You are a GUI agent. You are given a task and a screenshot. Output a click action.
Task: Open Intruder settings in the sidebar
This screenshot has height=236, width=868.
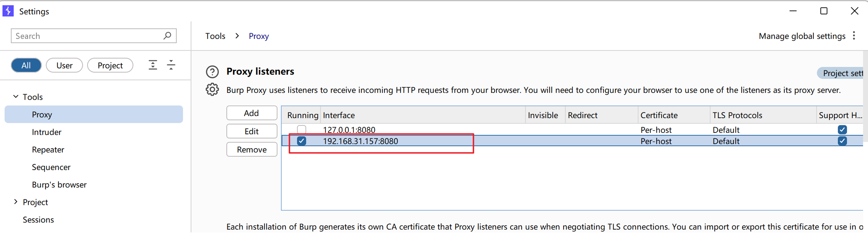(46, 132)
